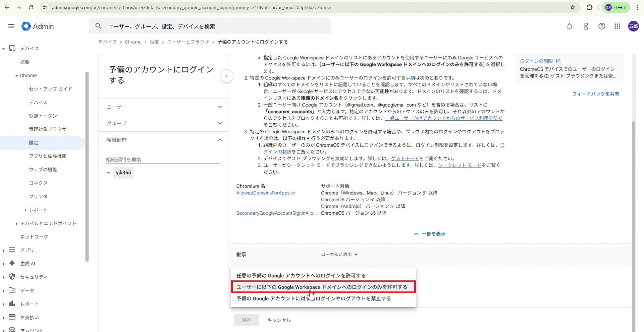
Task: Expand the グループ section
Action: [163, 123]
